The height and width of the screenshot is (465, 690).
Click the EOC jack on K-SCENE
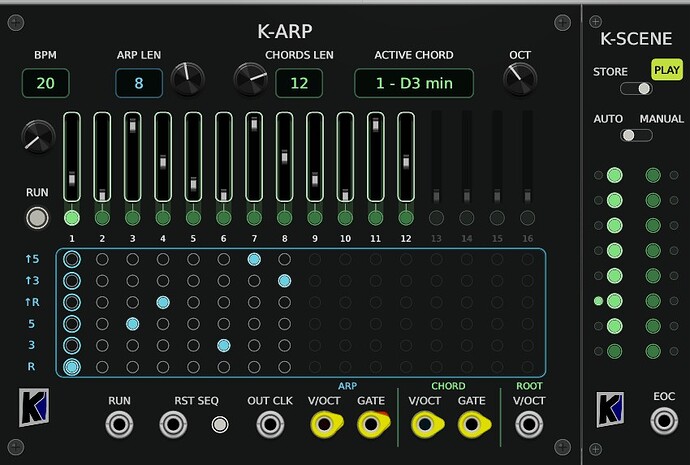664,421
